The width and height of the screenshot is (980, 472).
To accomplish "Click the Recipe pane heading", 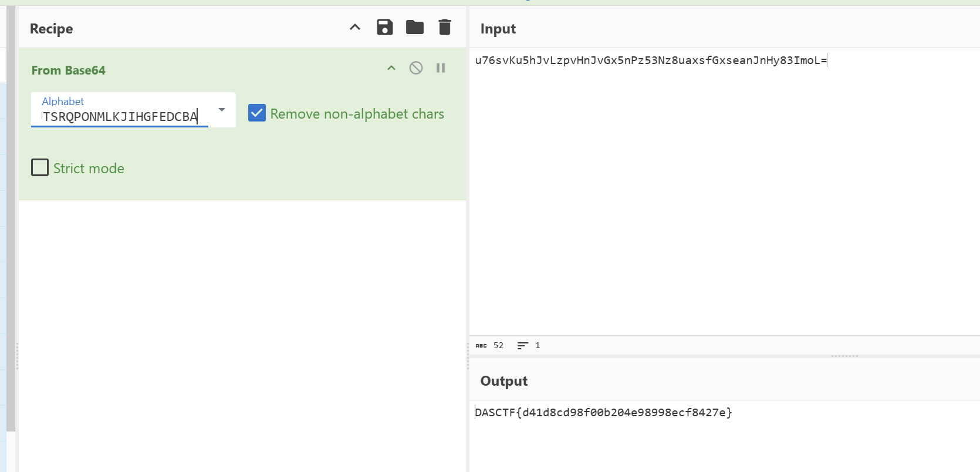I will click(x=52, y=29).
